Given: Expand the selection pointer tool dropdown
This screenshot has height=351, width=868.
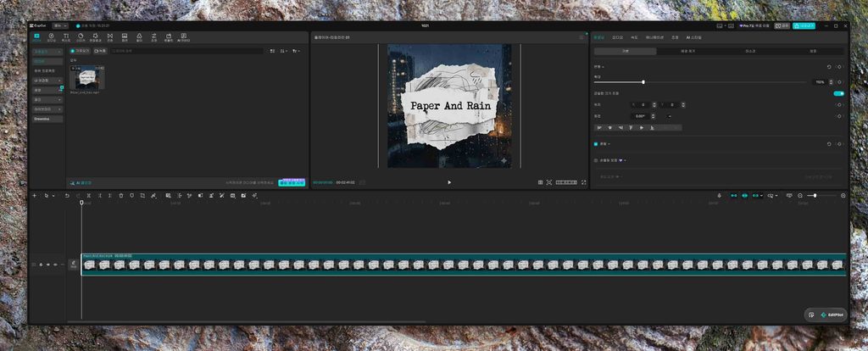Looking at the screenshot, I should (53, 196).
